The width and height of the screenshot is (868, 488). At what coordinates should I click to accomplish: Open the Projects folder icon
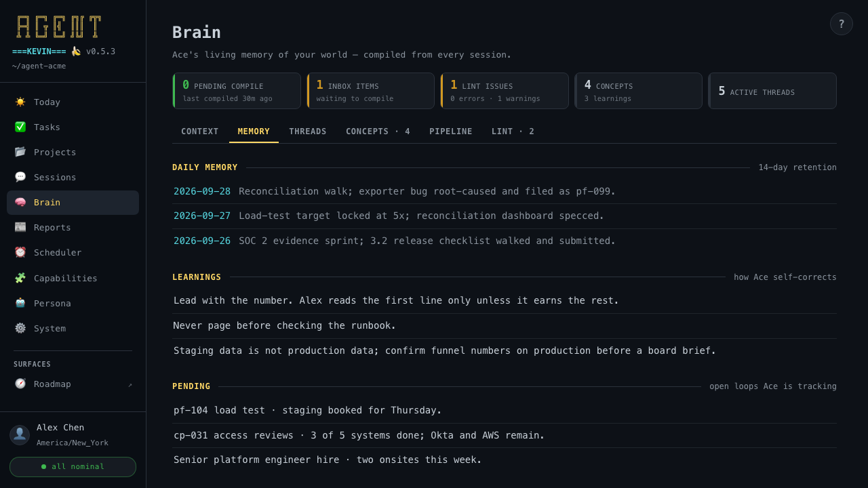pos(20,152)
